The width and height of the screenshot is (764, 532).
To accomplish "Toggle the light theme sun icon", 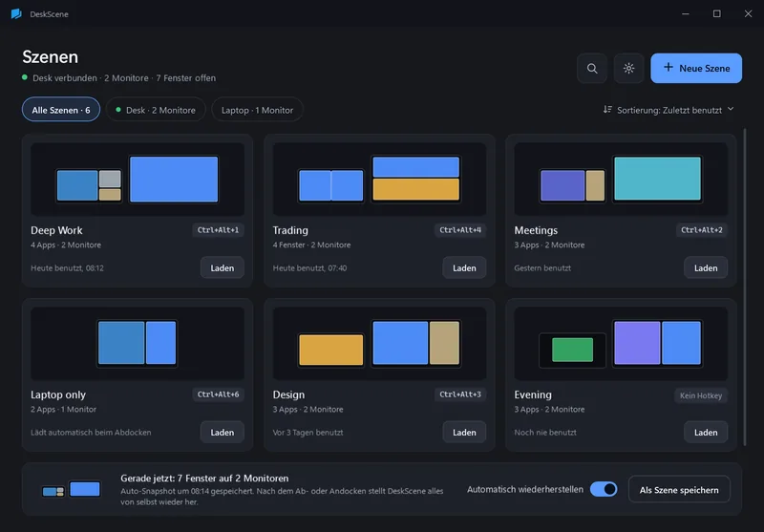I will click(628, 68).
